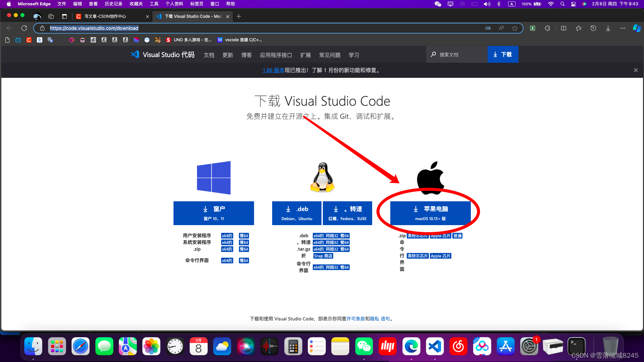Download the 苹果电脑 macOS build

click(x=431, y=213)
